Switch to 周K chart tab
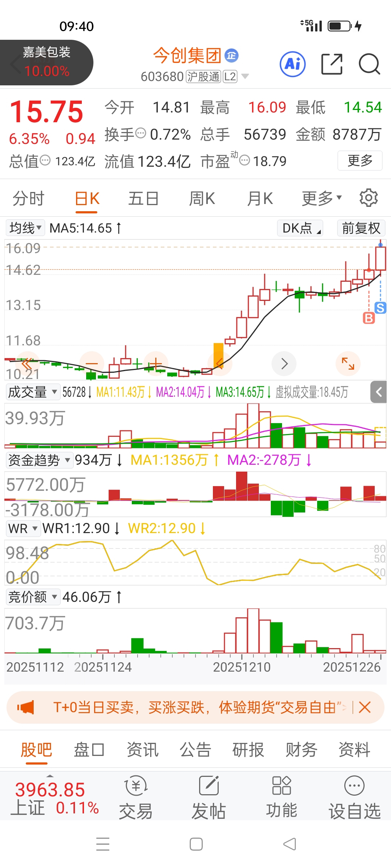Viewport: 391px width, 868px height. [x=202, y=198]
